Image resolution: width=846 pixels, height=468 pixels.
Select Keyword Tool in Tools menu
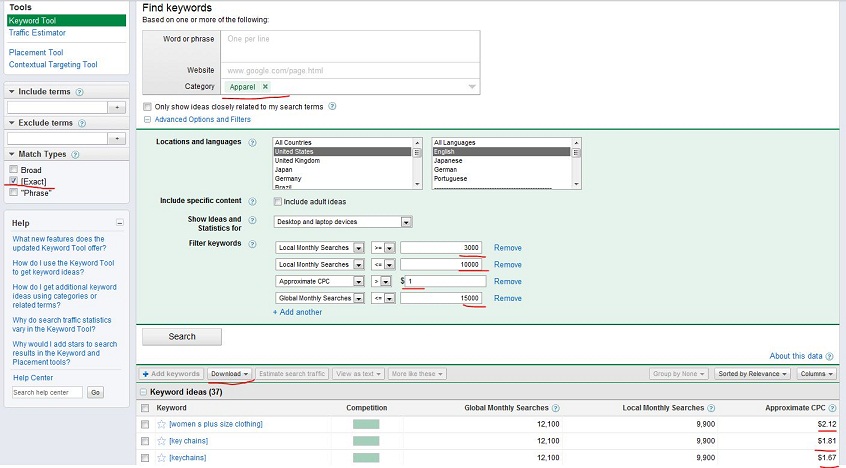click(66, 21)
